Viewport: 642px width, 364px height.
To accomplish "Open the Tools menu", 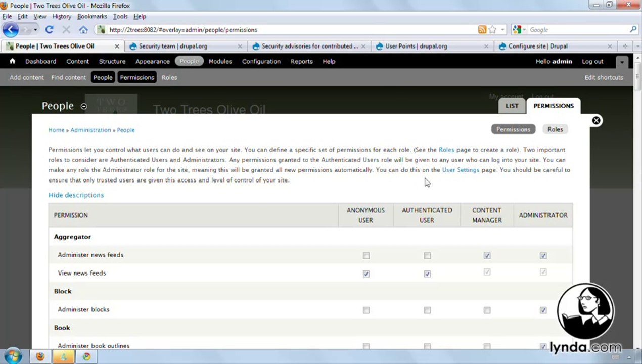I will coord(120,16).
